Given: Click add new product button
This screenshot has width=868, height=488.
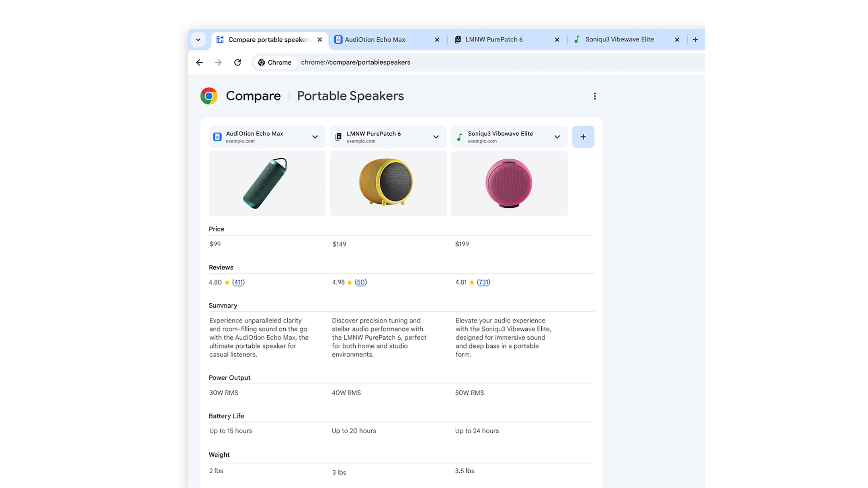Looking at the screenshot, I should click(583, 137).
